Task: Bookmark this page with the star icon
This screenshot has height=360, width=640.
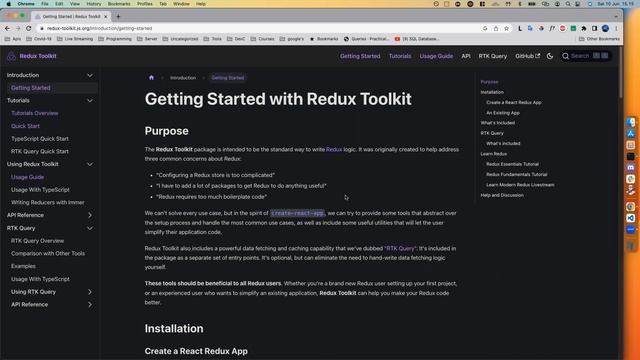Action: click(507, 28)
